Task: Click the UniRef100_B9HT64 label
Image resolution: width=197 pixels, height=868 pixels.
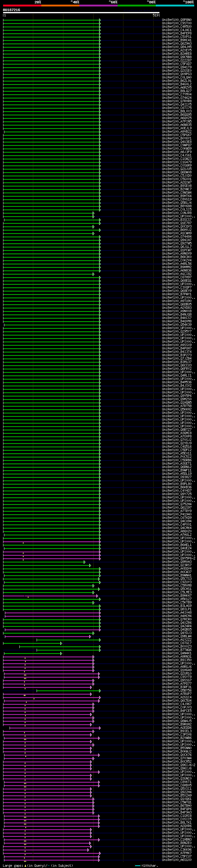Action: click(x=176, y=196)
